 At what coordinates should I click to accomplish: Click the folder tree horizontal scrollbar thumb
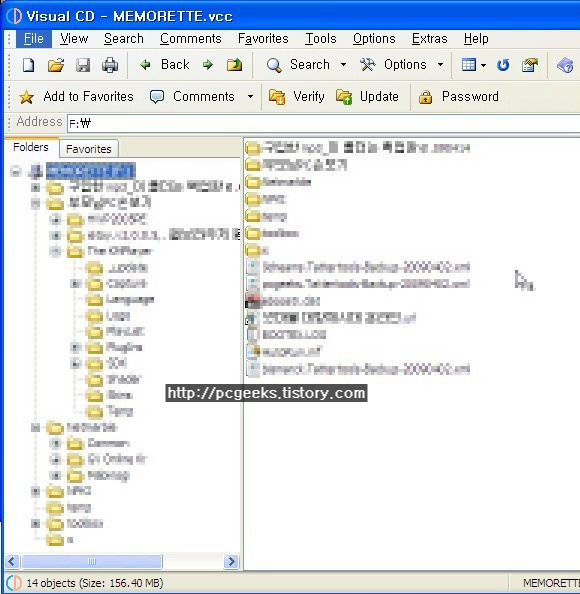point(92,561)
